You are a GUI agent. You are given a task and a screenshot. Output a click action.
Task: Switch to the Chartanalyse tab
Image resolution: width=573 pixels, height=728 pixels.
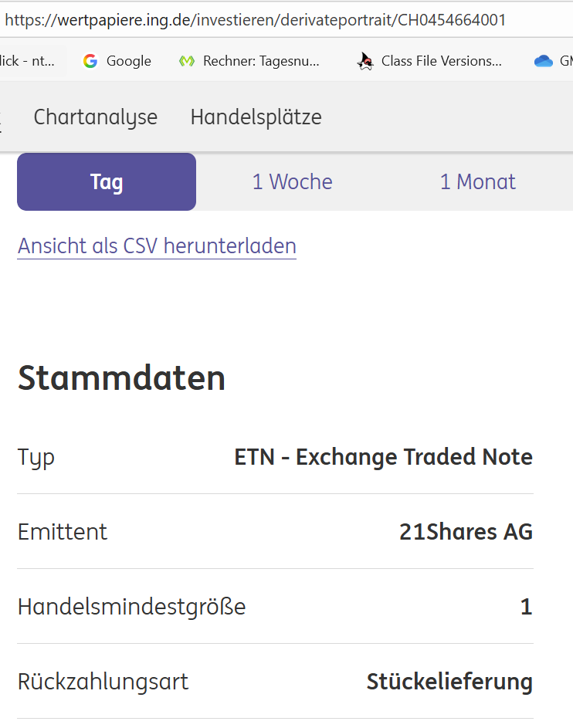point(96,117)
